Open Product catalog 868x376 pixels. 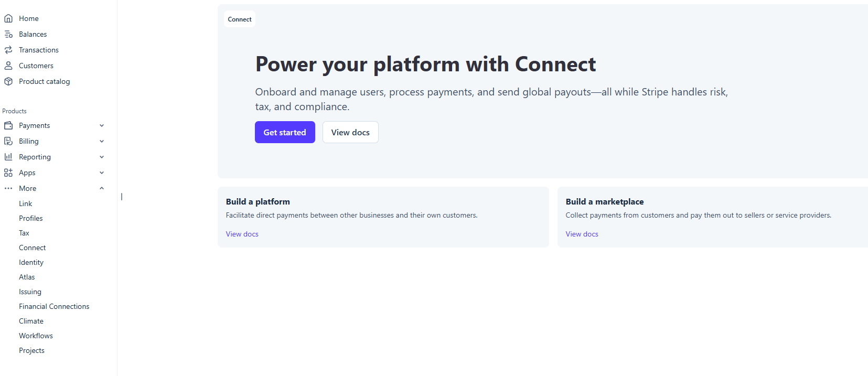coord(45,81)
